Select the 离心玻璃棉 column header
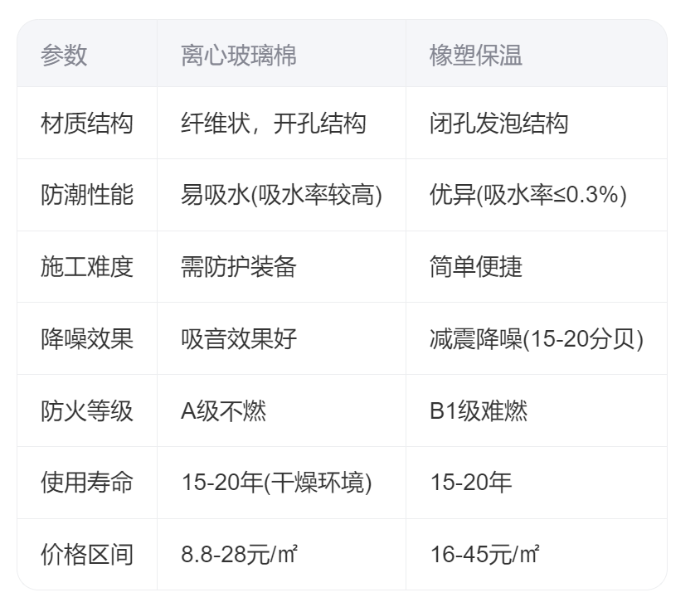 (239, 55)
